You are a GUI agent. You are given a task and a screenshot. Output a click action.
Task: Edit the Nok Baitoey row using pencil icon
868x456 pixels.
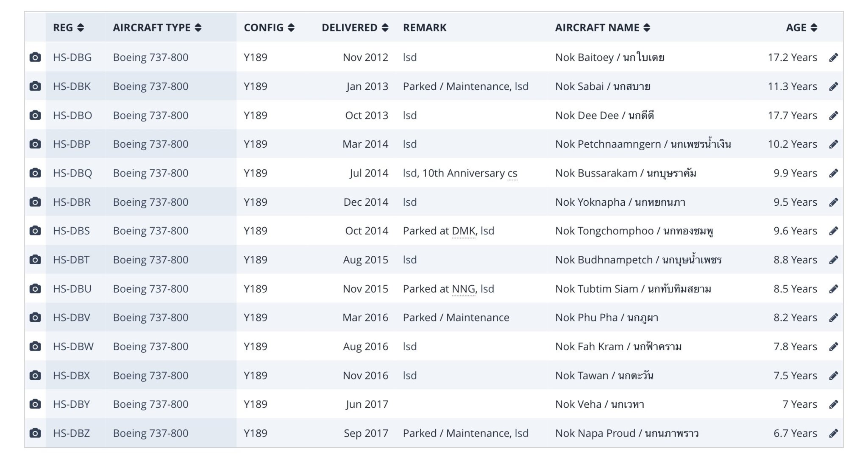click(x=833, y=57)
